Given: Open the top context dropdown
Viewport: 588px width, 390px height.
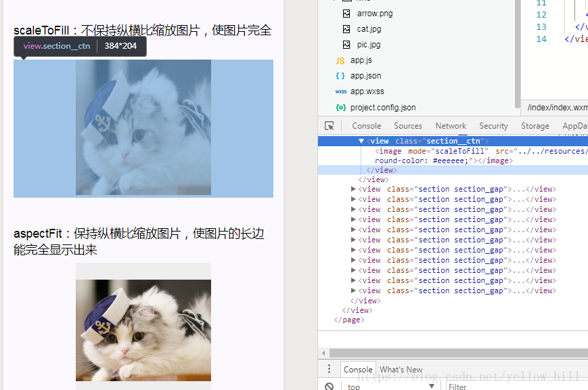Looking at the screenshot, I should (391, 386).
